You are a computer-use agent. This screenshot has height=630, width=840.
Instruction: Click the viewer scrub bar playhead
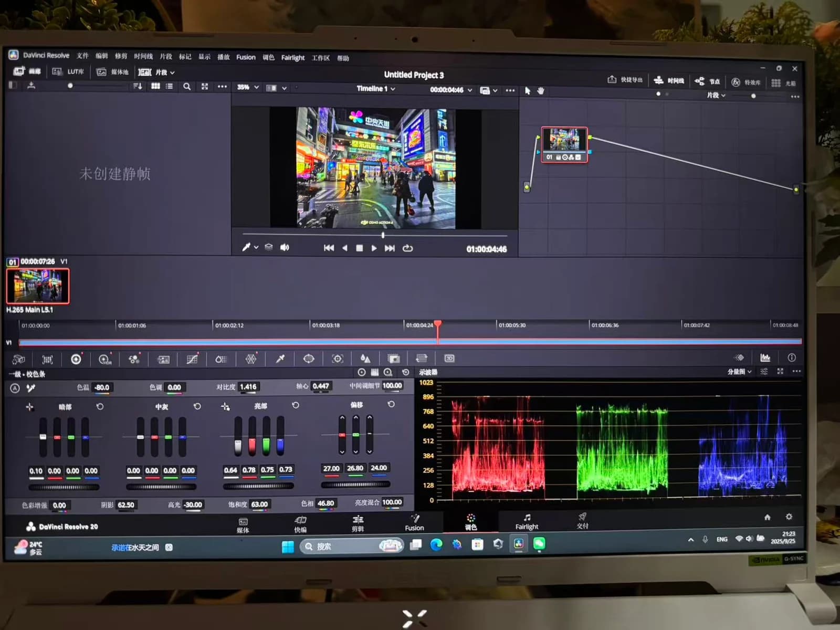tap(383, 235)
